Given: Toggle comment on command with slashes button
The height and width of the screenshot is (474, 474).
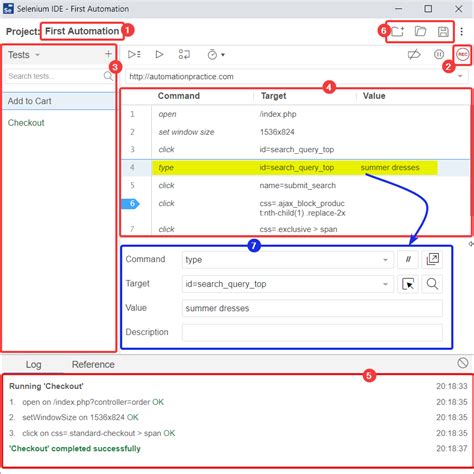Looking at the screenshot, I should (408, 259).
